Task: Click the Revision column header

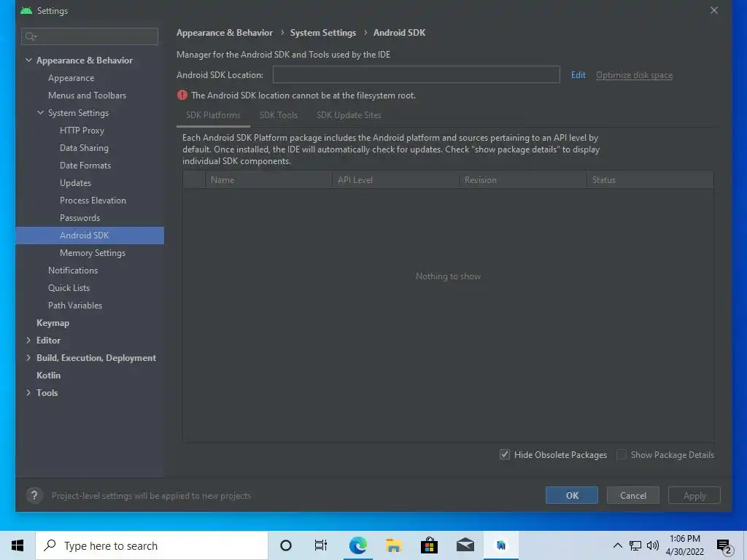Action: pos(523,180)
